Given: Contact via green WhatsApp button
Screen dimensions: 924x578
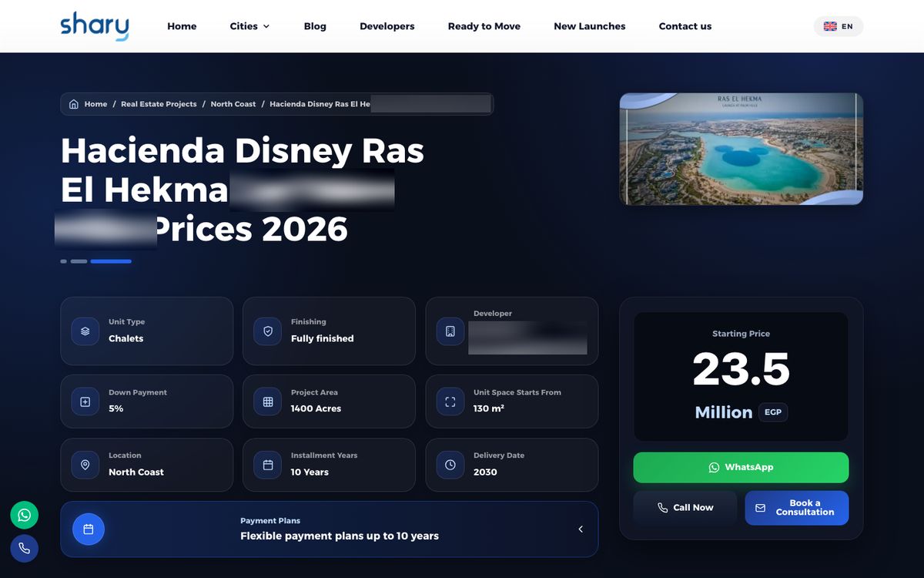Looking at the screenshot, I should [741, 468].
